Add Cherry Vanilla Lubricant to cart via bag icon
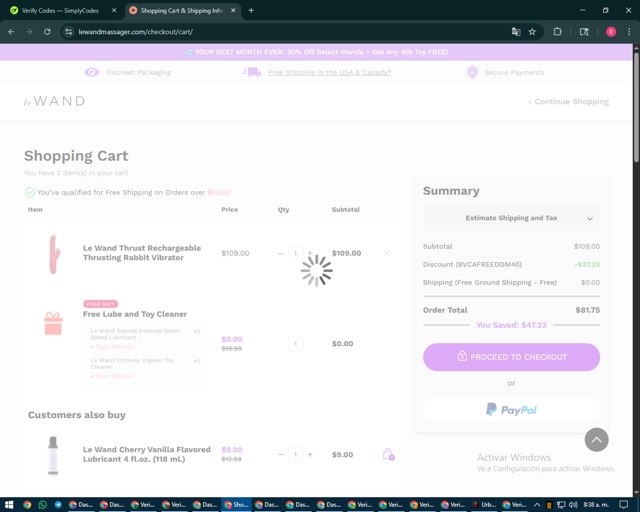 click(388, 454)
